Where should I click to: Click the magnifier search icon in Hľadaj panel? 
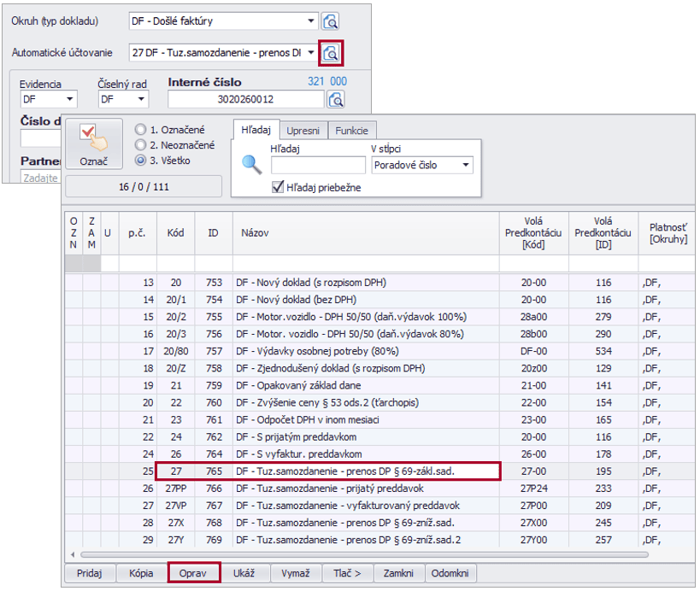[x=251, y=165]
